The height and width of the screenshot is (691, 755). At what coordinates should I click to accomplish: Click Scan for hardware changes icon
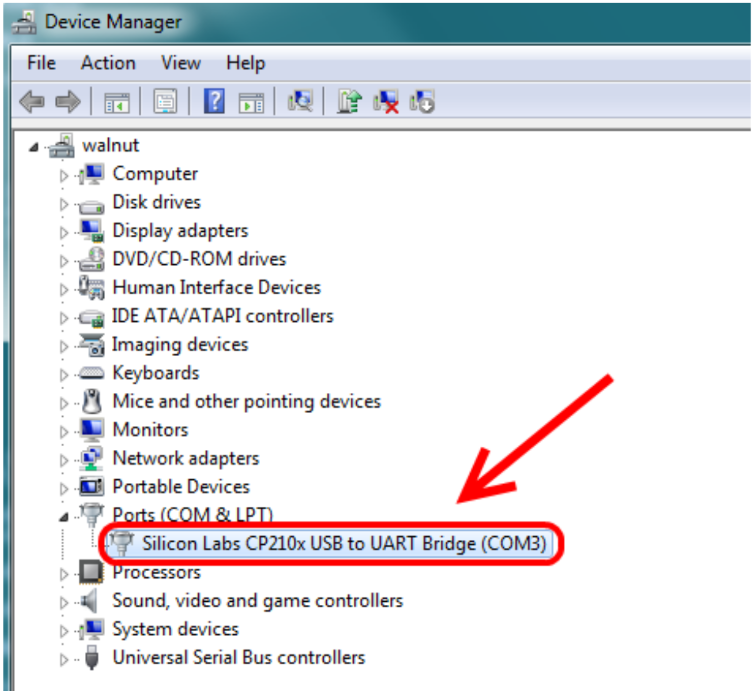300,101
